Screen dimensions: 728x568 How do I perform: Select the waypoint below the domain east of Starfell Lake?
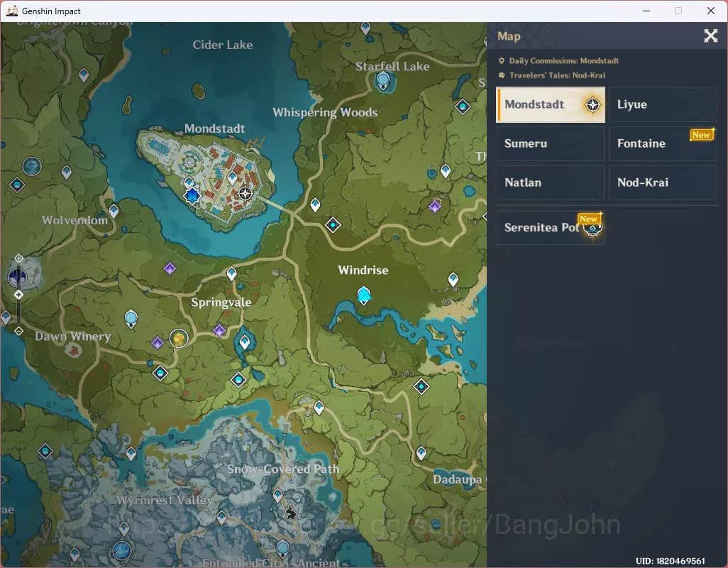[446, 171]
